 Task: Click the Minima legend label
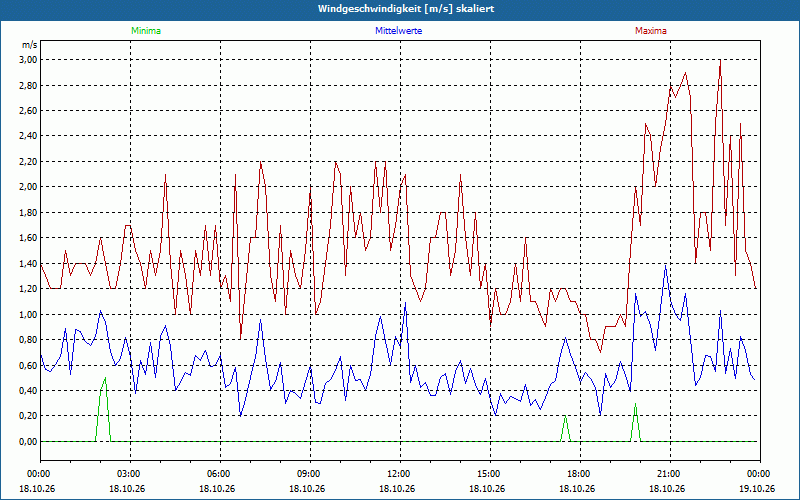coord(146,31)
